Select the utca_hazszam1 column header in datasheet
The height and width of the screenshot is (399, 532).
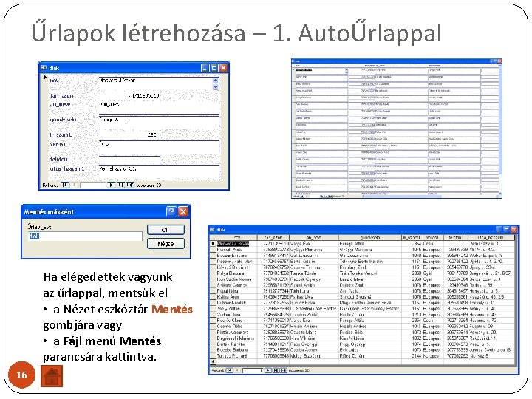point(491,237)
